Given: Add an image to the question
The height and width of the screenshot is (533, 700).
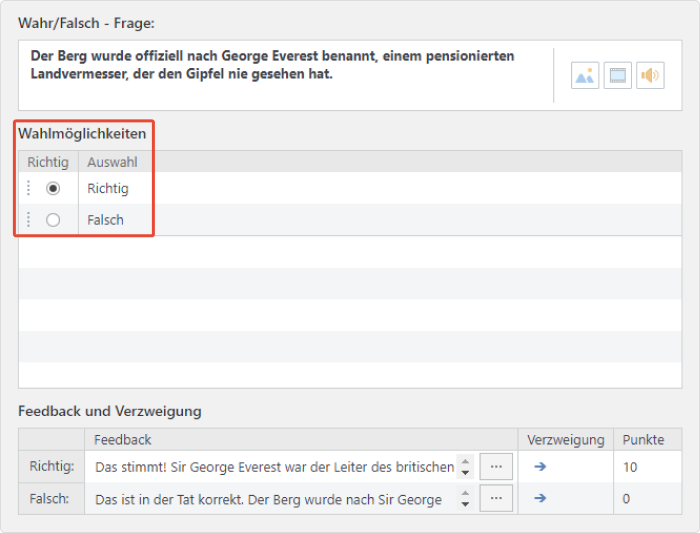Looking at the screenshot, I should coord(584,75).
